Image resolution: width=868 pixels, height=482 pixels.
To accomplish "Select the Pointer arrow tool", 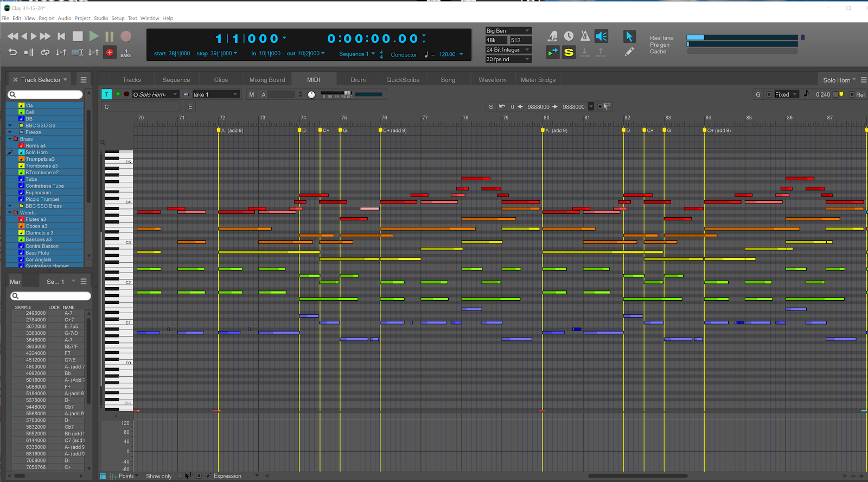I will pyautogui.click(x=629, y=36).
